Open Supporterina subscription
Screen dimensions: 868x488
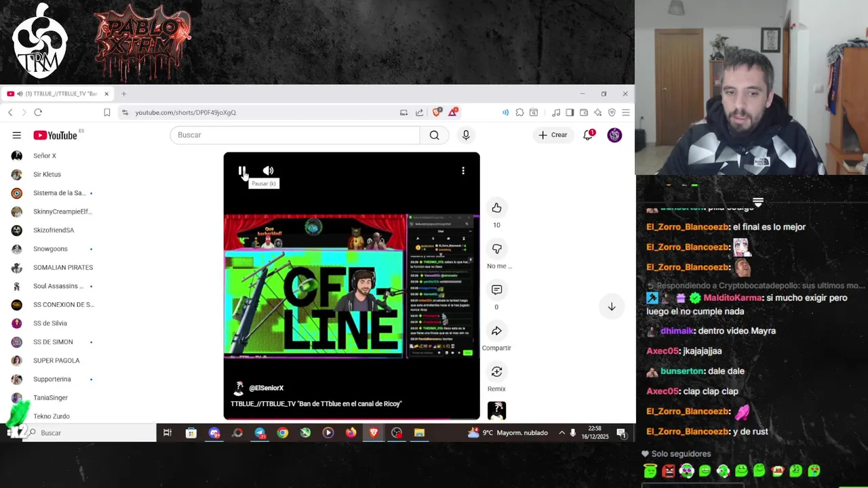point(52,380)
